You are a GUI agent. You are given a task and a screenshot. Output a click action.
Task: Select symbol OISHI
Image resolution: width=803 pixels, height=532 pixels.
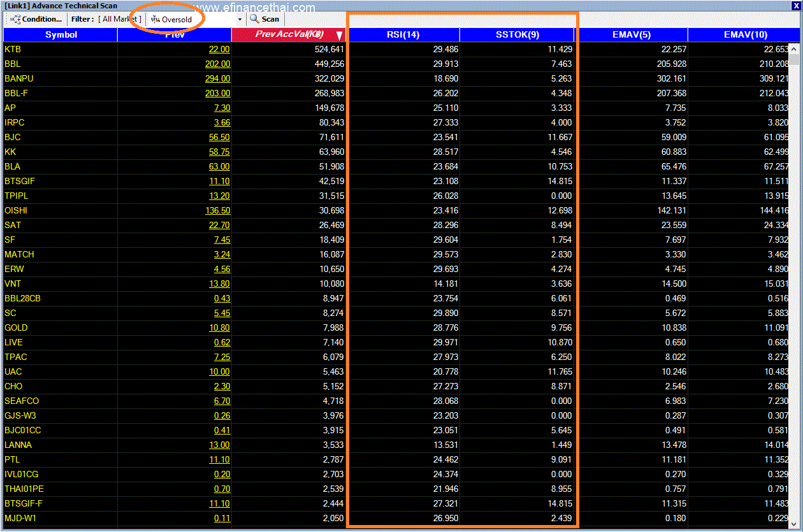tap(16, 210)
